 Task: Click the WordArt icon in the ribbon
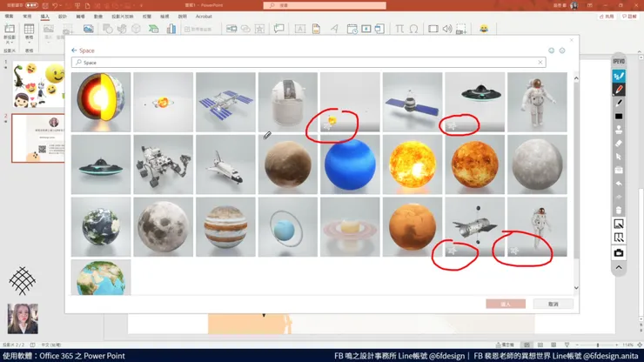[334, 29]
